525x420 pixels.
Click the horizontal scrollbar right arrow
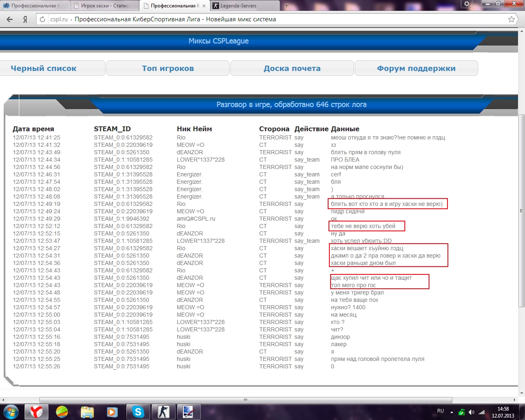click(515, 400)
